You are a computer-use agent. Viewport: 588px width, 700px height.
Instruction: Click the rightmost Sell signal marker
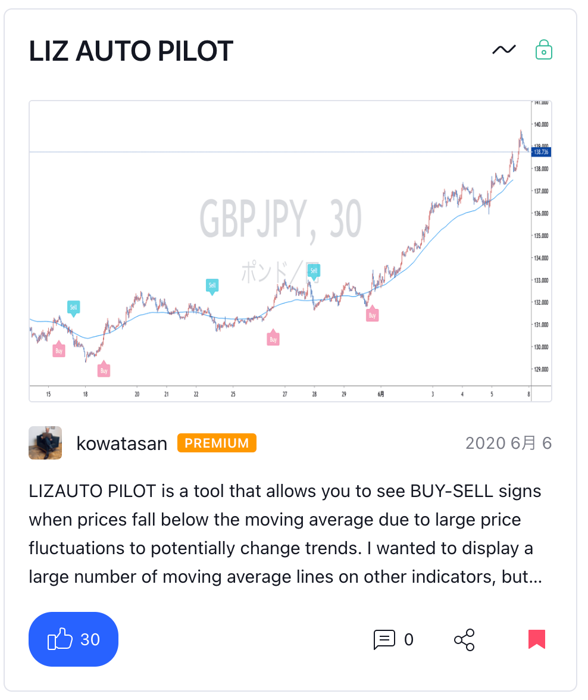point(314,272)
